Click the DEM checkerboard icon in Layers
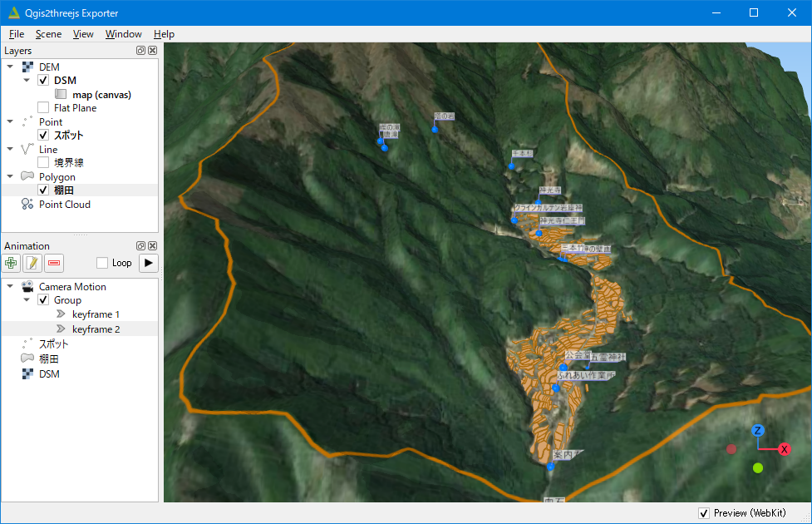 click(x=27, y=67)
